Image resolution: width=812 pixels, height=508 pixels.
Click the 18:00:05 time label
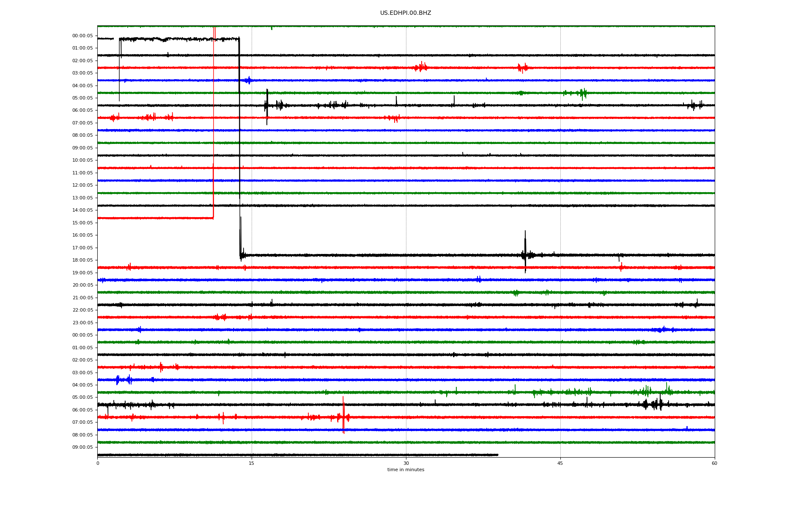click(x=82, y=260)
